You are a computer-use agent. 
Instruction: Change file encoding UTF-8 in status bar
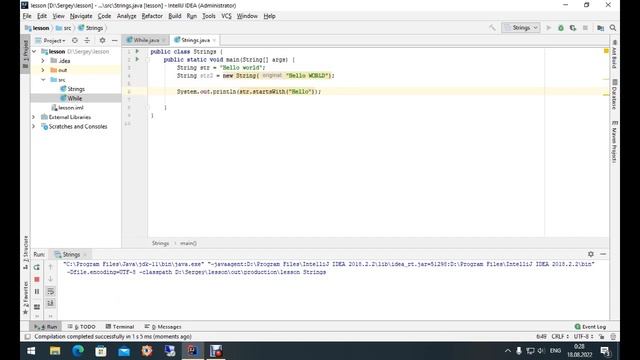583,337
